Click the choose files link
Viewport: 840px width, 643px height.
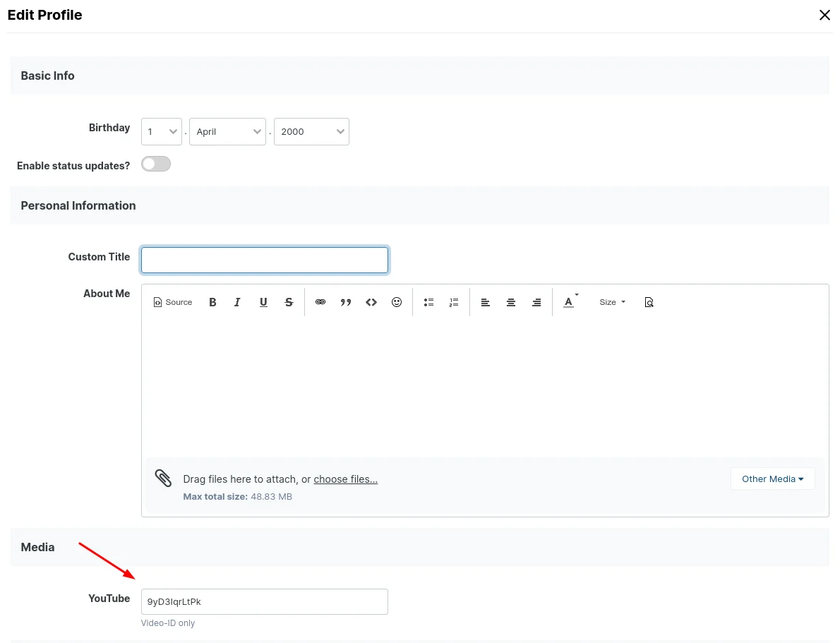click(x=345, y=479)
